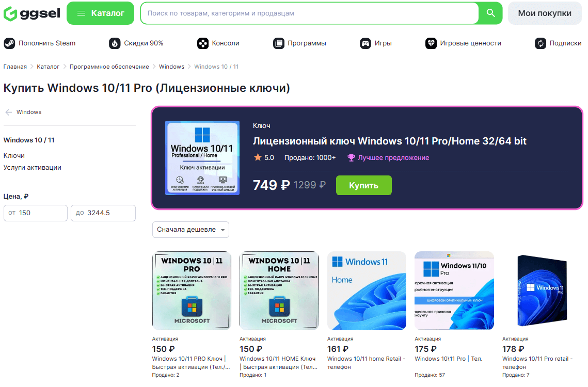The width and height of the screenshot is (588, 387).
Task: Click the 161 ₽ price
Action: pyautogui.click(x=338, y=349)
